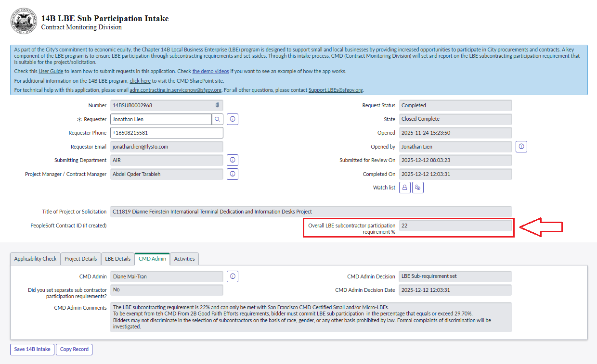Click the San Francisco city seal logo
Viewport: 597px width, 364px height.
pyautogui.click(x=23, y=22)
